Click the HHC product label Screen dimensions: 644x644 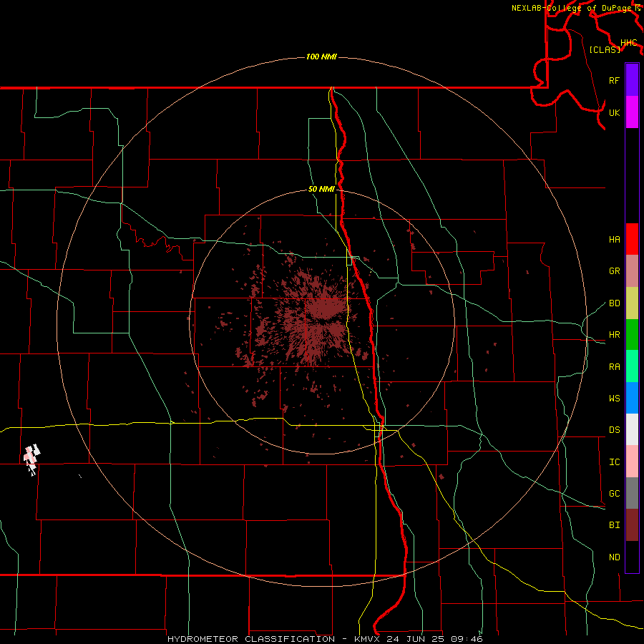coord(628,42)
